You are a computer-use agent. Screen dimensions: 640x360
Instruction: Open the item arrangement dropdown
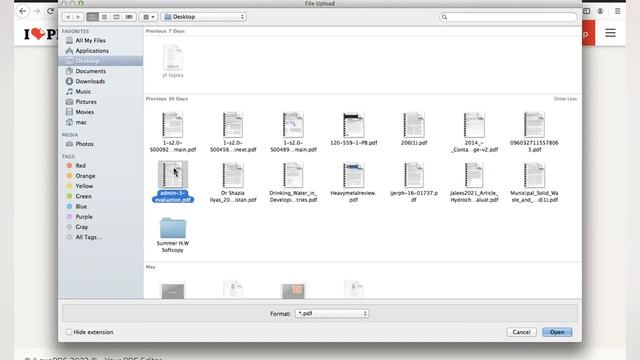click(x=148, y=17)
